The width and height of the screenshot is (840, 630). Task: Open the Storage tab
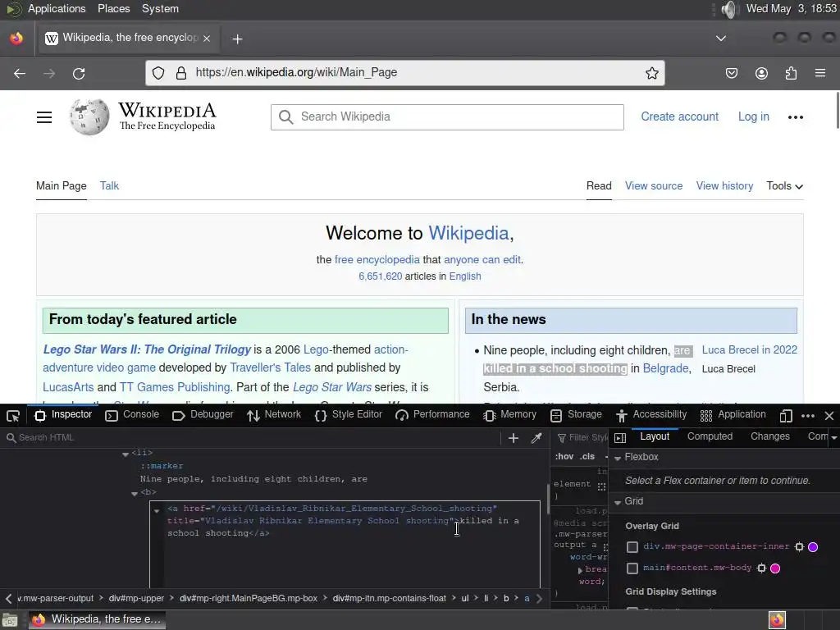click(577, 414)
